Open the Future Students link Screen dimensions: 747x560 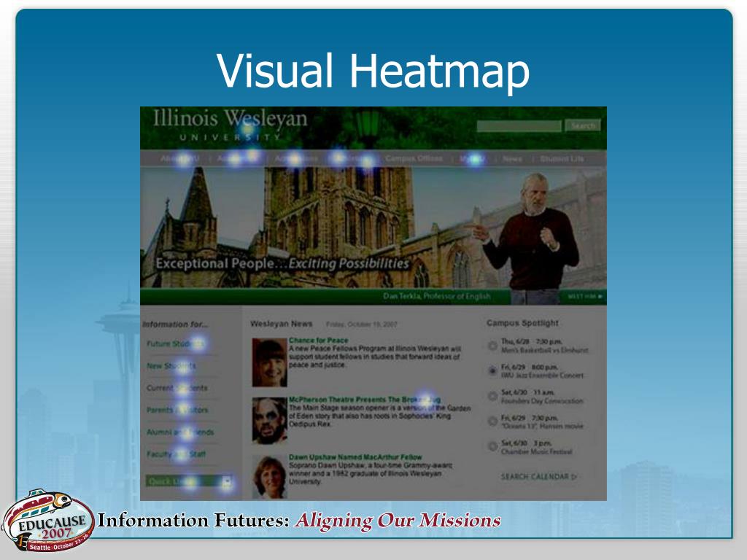pos(175,344)
